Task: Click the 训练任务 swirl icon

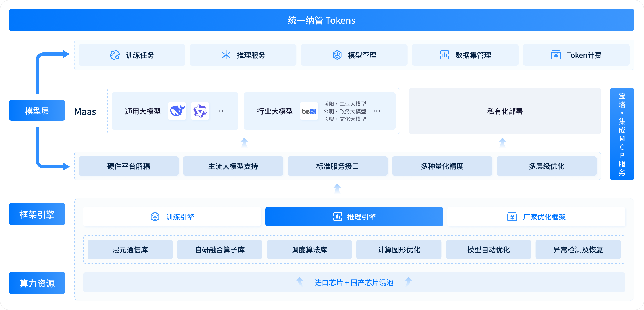Action: (115, 55)
